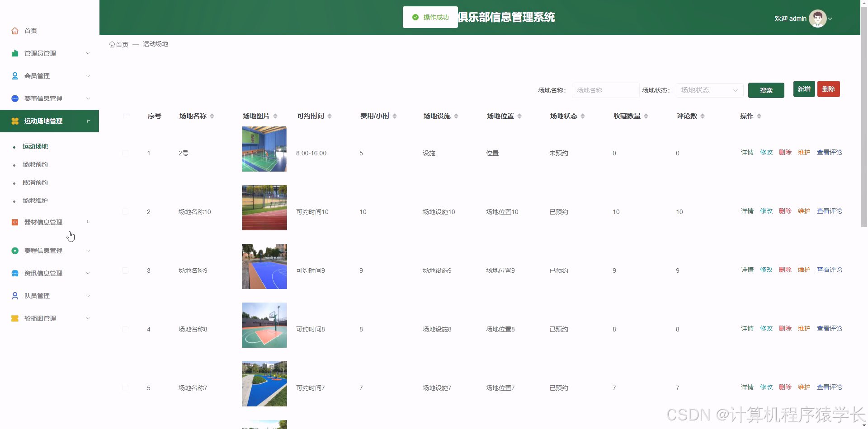Click the 器材信息管理 chart icon
The width and height of the screenshot is (868, 429).
click(x=14, y=222)
